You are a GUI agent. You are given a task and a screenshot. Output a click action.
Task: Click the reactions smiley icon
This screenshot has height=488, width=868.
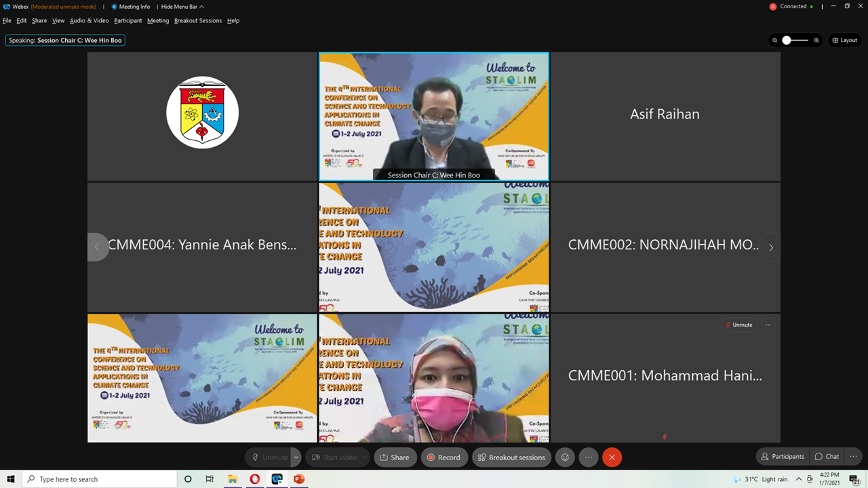pos(565,457)
